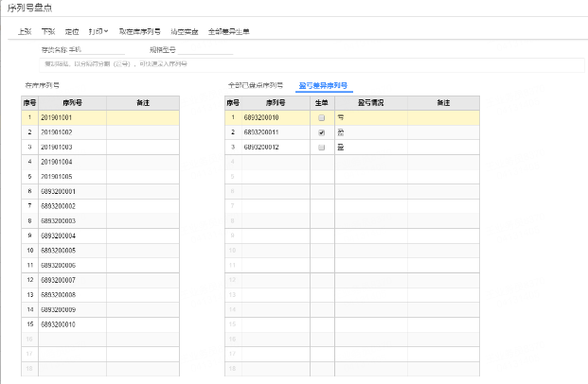Click the serial number paste input box

pyautogui.click(x=312, y=64)
